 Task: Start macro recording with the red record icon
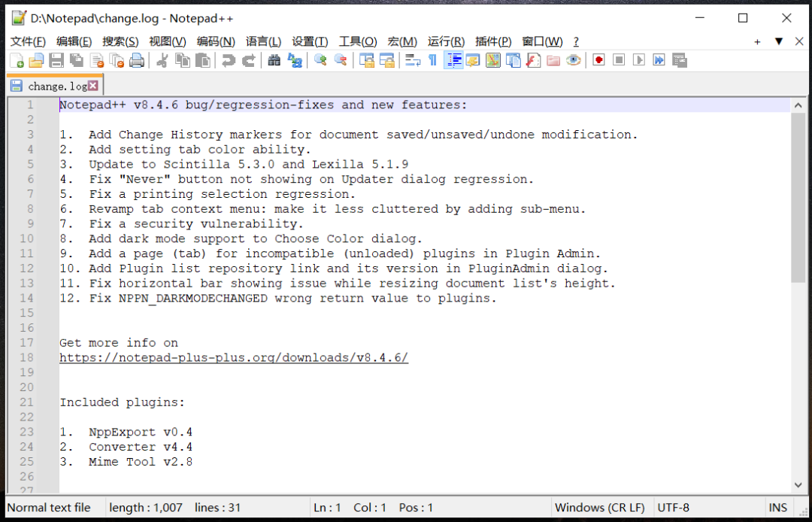point(598,59)
